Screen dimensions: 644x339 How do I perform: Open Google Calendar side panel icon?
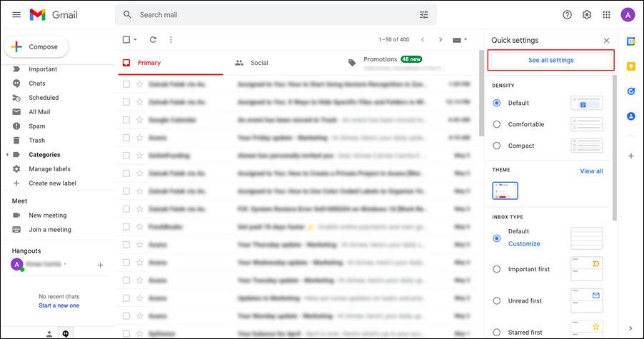coord(631,41)
